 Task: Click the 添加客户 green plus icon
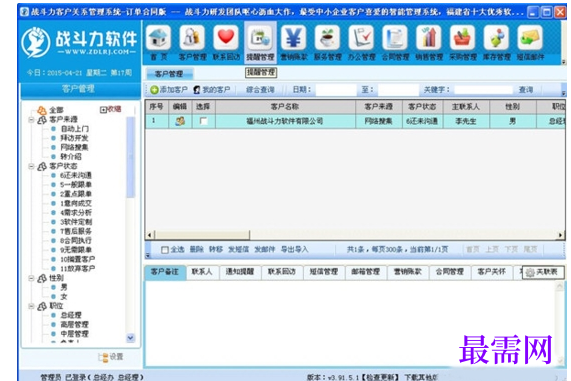click(154, 90)
